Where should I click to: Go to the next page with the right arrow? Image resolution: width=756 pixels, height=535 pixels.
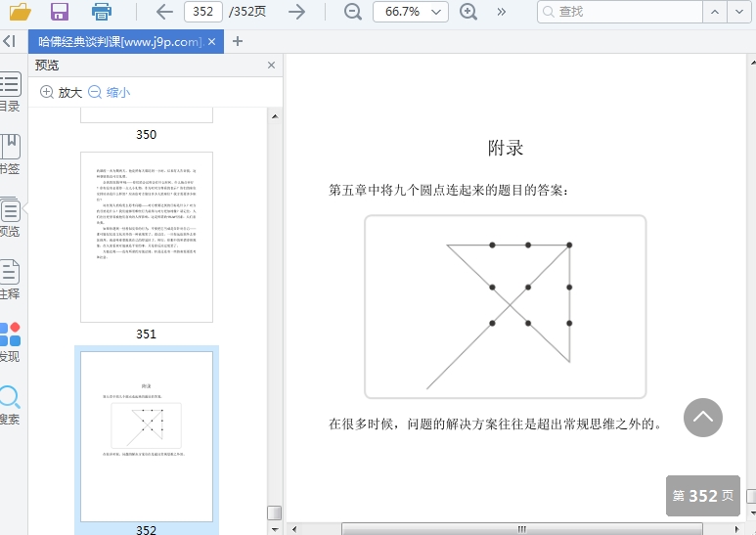(296, 12)
